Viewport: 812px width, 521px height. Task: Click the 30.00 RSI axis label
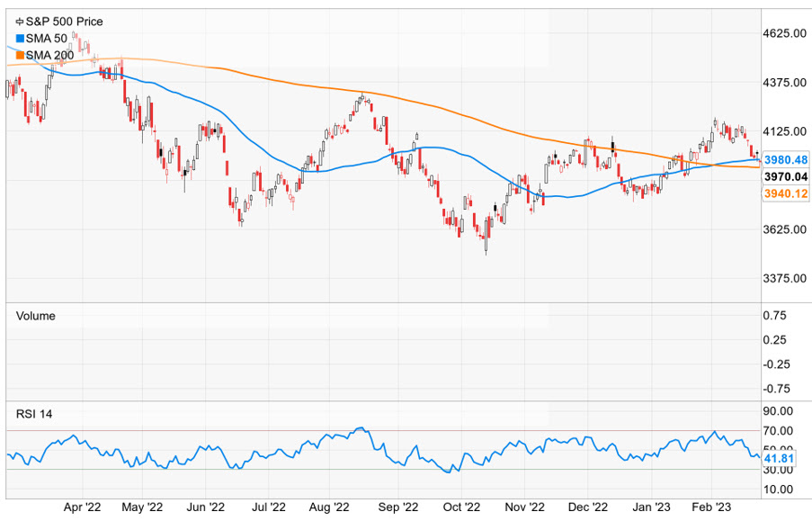779,471
